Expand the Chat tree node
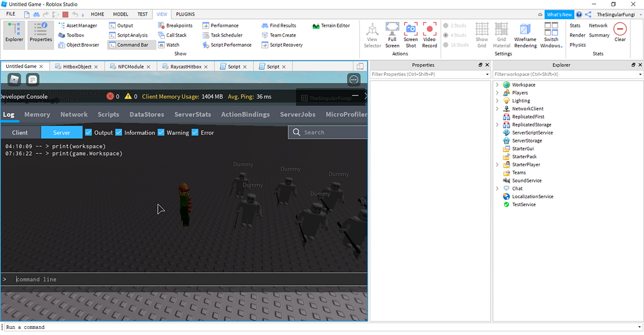Image resolution: width=644 pixels, height=335 pixels. [497, 189]
